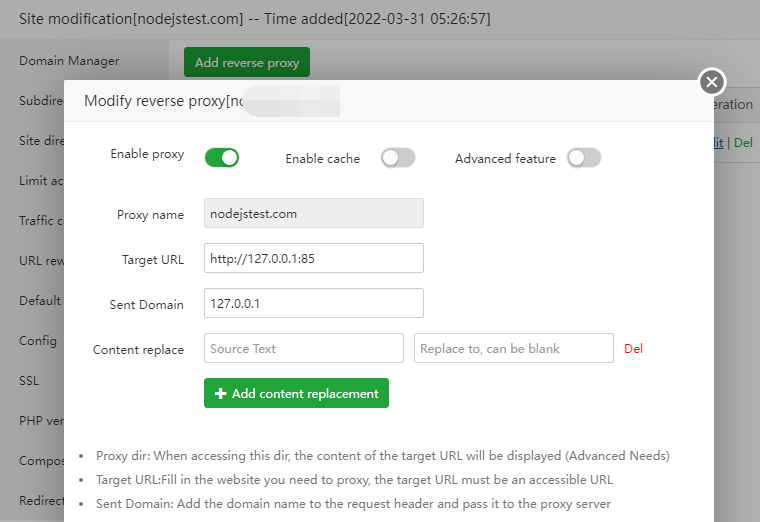
Task: Open the Domain Manager tab
Action: click(x=68, y=61)
